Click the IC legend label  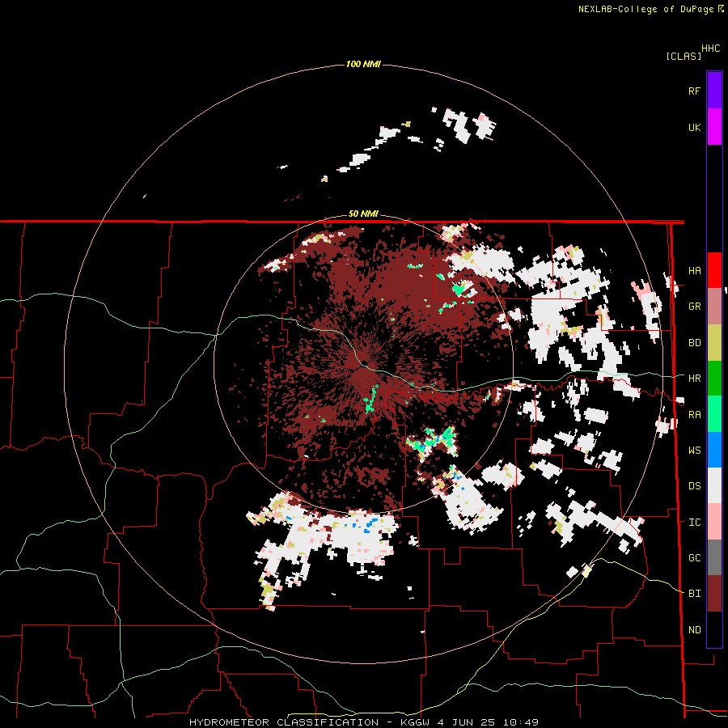694,523
